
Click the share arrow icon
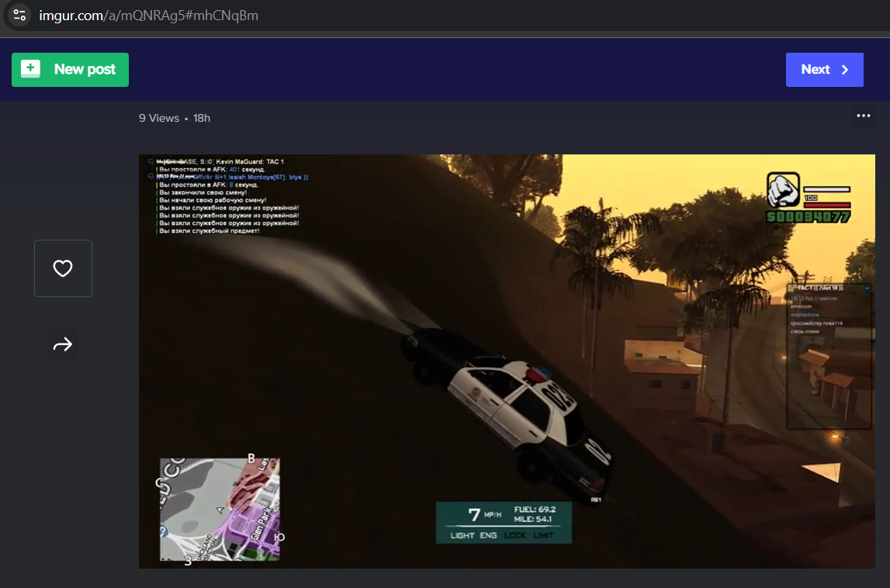(63, 344)
